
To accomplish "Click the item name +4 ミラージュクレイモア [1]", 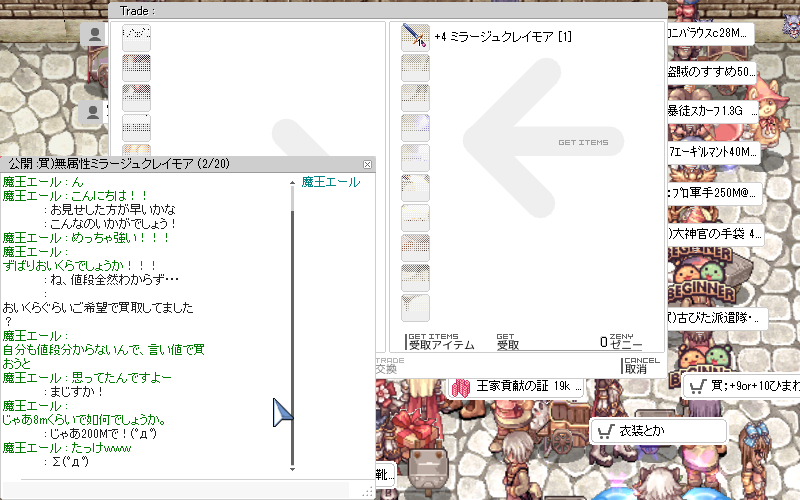I will coord(503,37).
